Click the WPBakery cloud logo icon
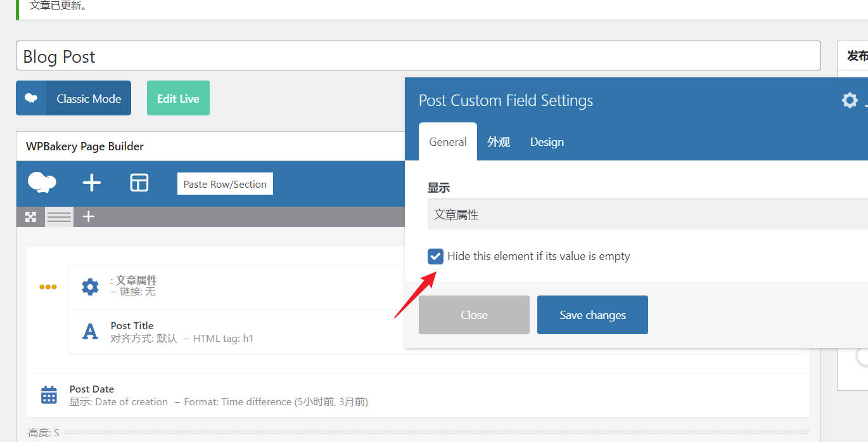 coord(42,183)
